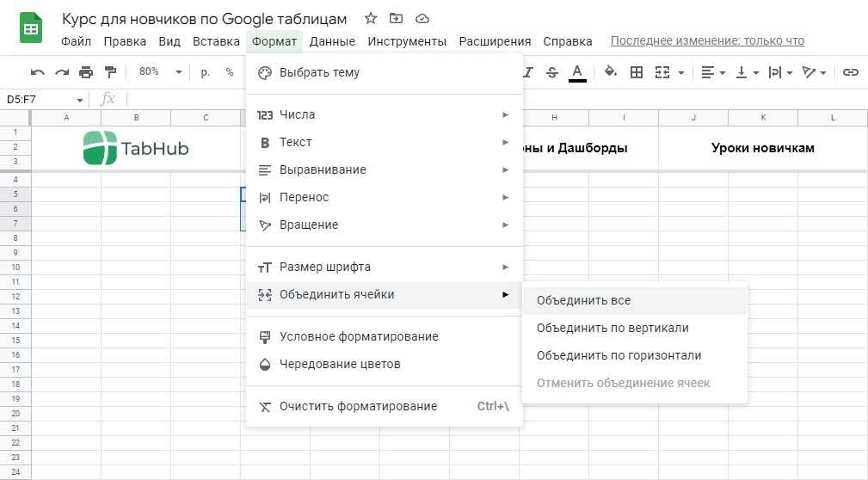
Task: Click the Borders grid icon
Action: click(x=637, y=72)
